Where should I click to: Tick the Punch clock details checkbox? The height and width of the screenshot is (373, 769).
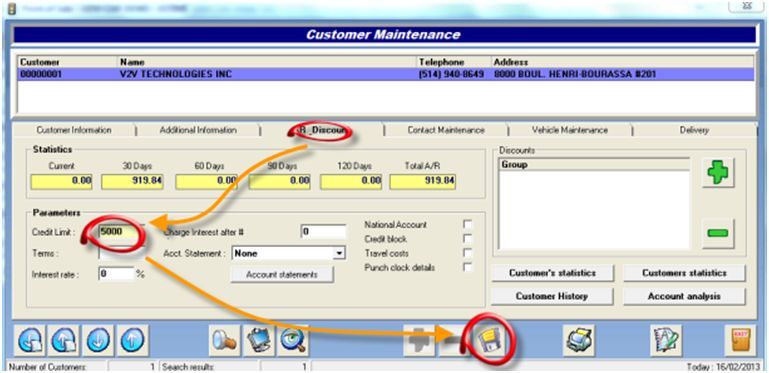point(468,268)
